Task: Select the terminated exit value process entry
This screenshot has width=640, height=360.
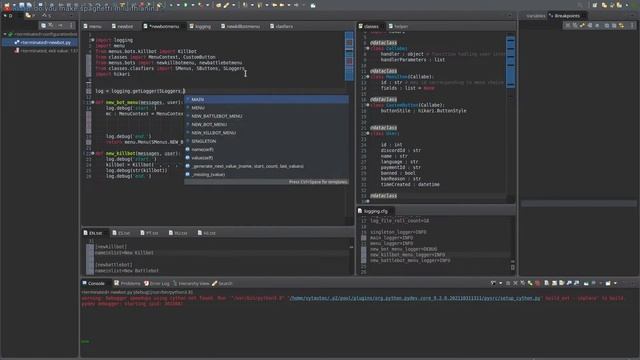Action: (46, 51)
